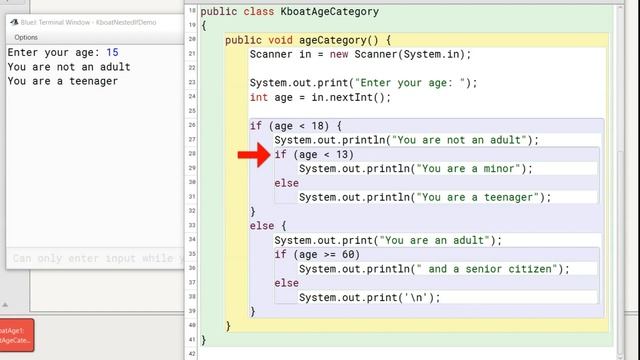Click the line "if (age < 18) {"
The image size is (640, 360).
(x=296, y=126)
